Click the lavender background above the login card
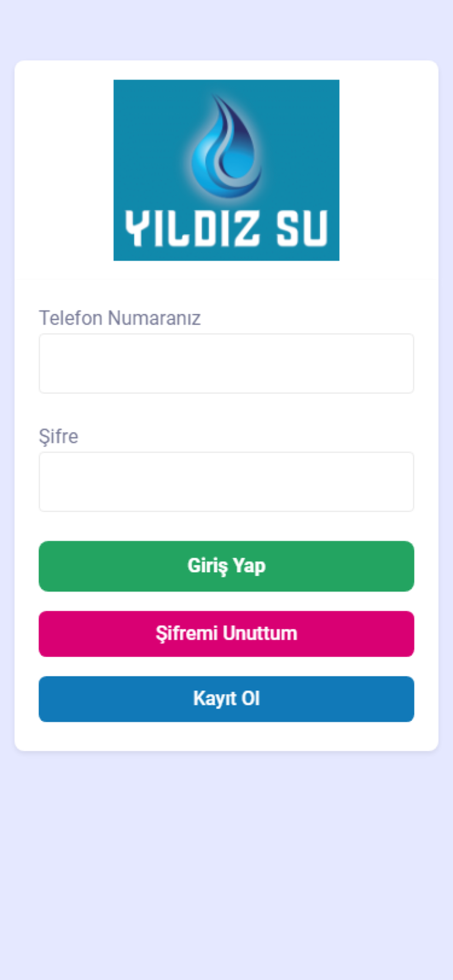The image size is (453, 980). click(226, 29)
